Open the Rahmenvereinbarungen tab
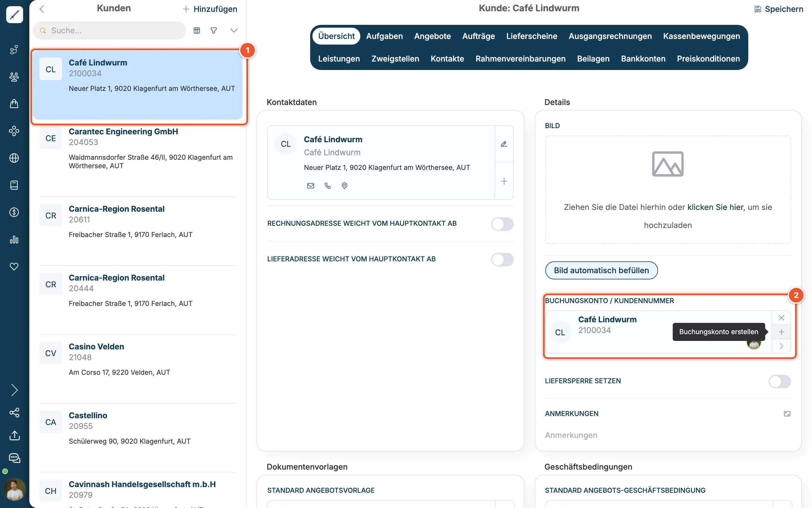The height and width of the screenshot is (508, 812). [x=520, y=59]
